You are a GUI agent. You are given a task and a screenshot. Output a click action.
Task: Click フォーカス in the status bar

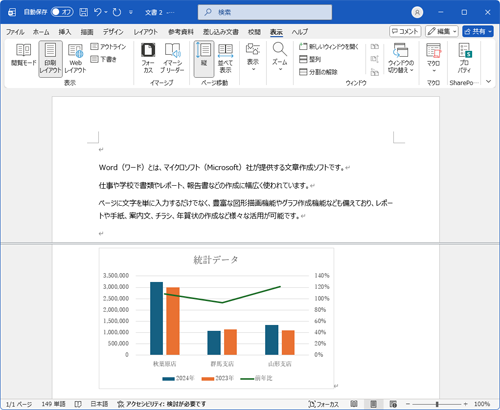[323, 404]
